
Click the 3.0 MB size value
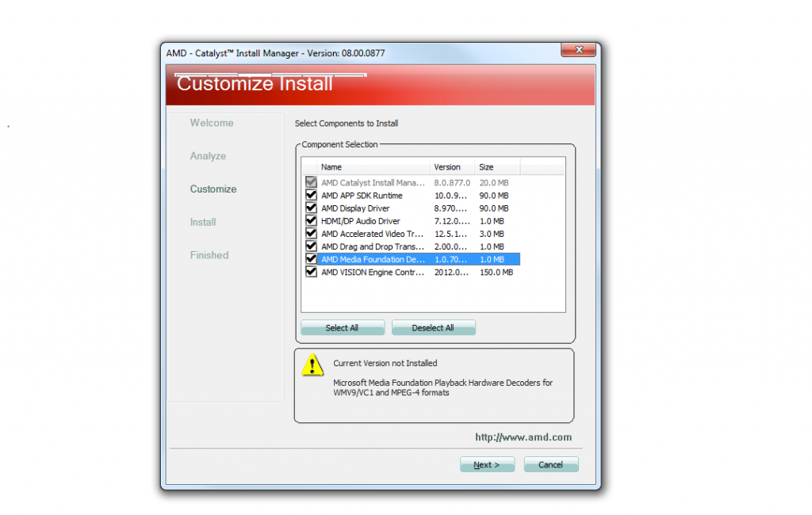[x=492, y=234]
